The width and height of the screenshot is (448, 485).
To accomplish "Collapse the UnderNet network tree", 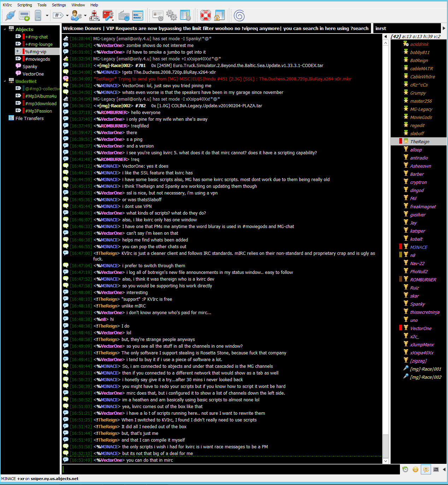I will click(5, 81).
